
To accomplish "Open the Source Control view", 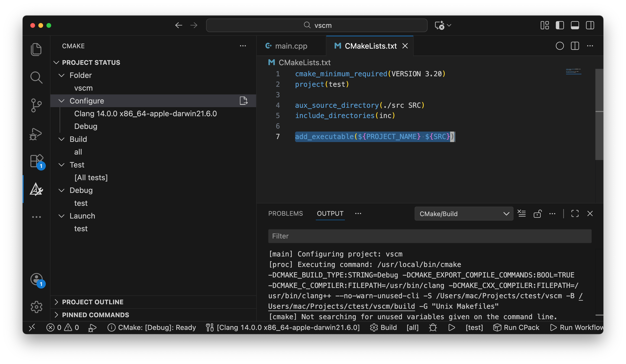I will pyautogui.click(x=36, y=106).
